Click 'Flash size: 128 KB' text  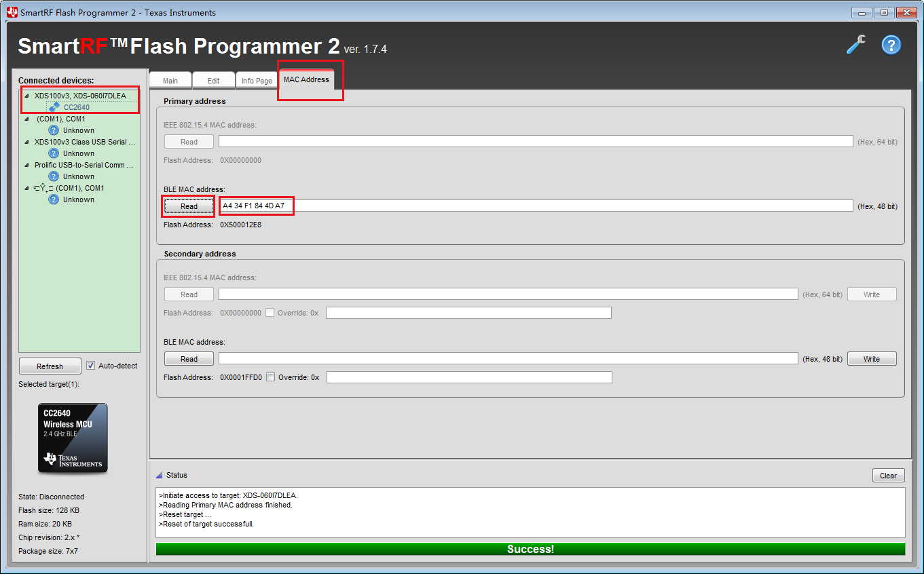(49, 510)
